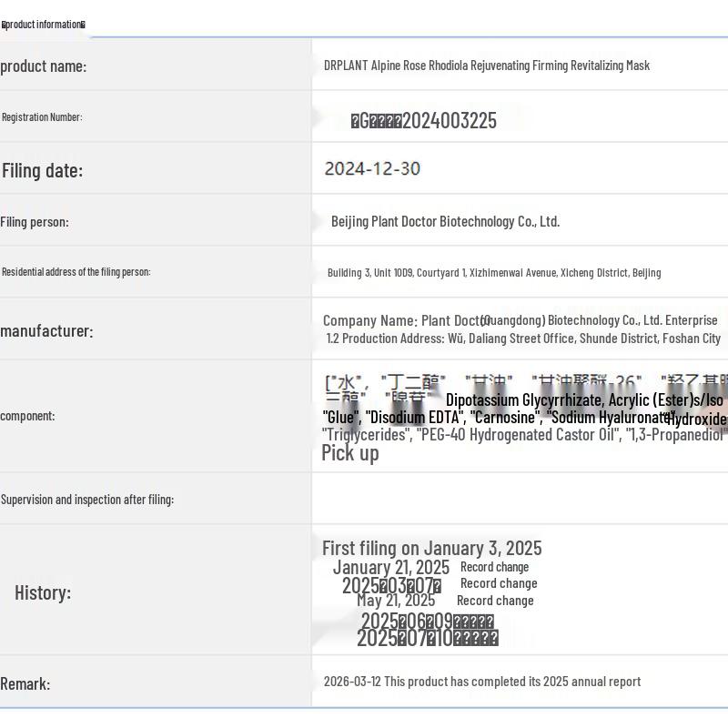Click the 'Pick up' collapse link

tap(350, 453)
